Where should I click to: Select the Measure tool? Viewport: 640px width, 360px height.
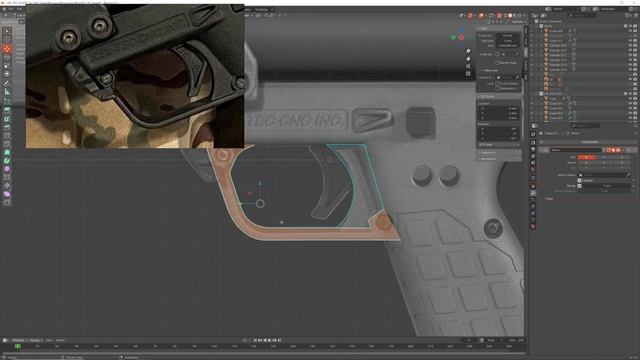[7, 92]
